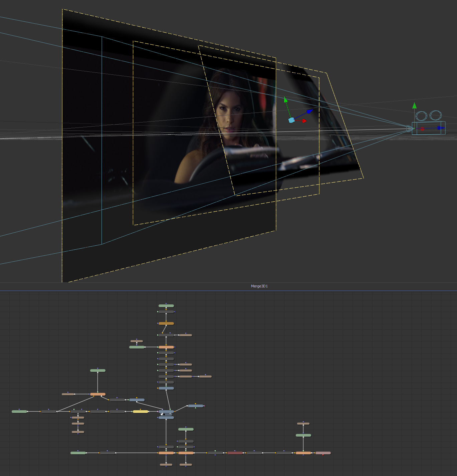Click the camera lens at the frustum apex
The height and width of the screenshot is (476, 457).
click(409, 129)
